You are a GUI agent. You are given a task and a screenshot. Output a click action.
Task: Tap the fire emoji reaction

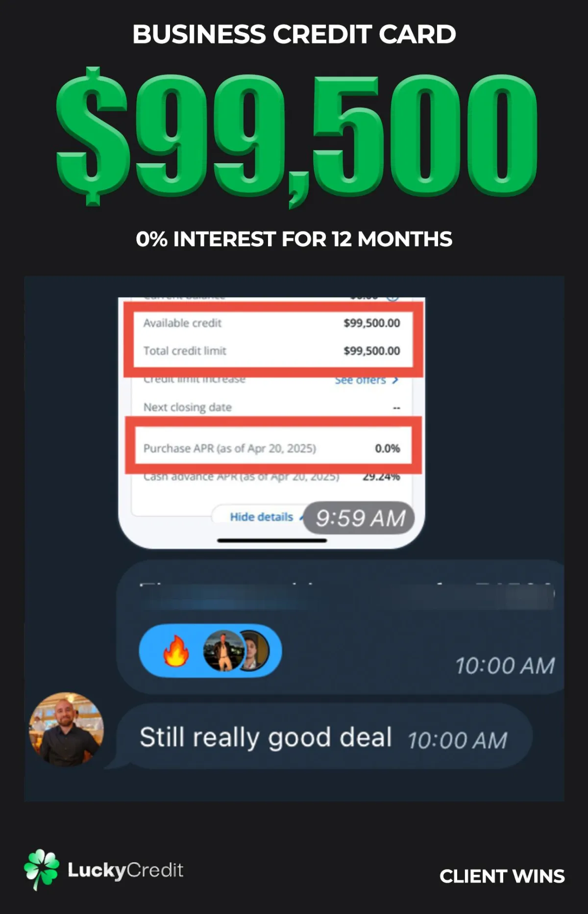pos(176,651)
